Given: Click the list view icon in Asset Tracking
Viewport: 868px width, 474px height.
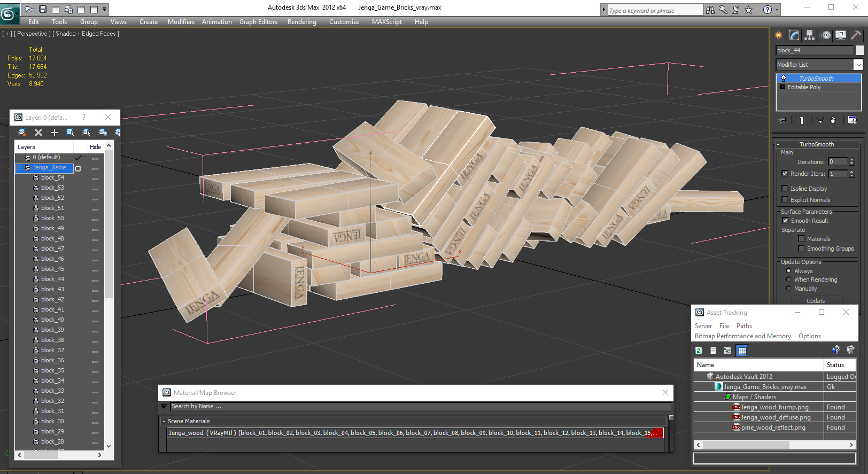Looking at the screenshot, I should (713, 351).
